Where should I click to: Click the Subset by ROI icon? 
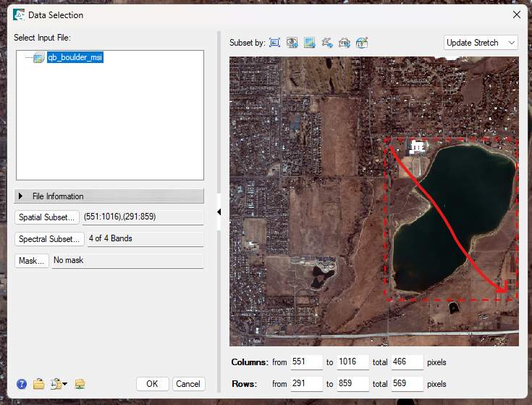point(345,43)
